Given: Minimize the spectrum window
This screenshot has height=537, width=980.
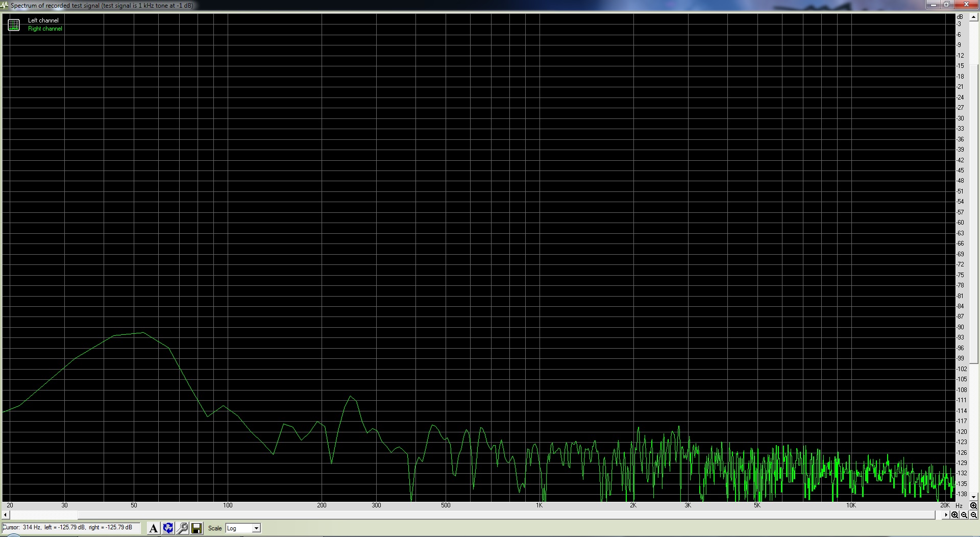Looking at the screenshot, I should point(933,5).
